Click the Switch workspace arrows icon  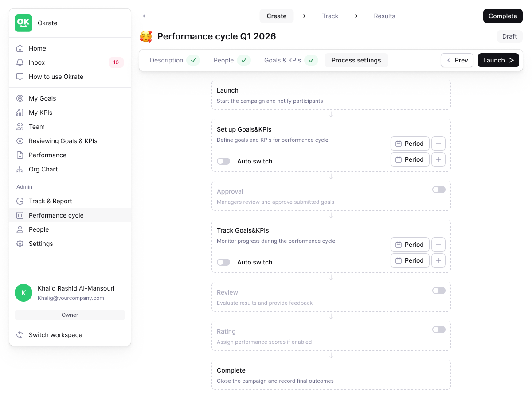coord(20,335)
